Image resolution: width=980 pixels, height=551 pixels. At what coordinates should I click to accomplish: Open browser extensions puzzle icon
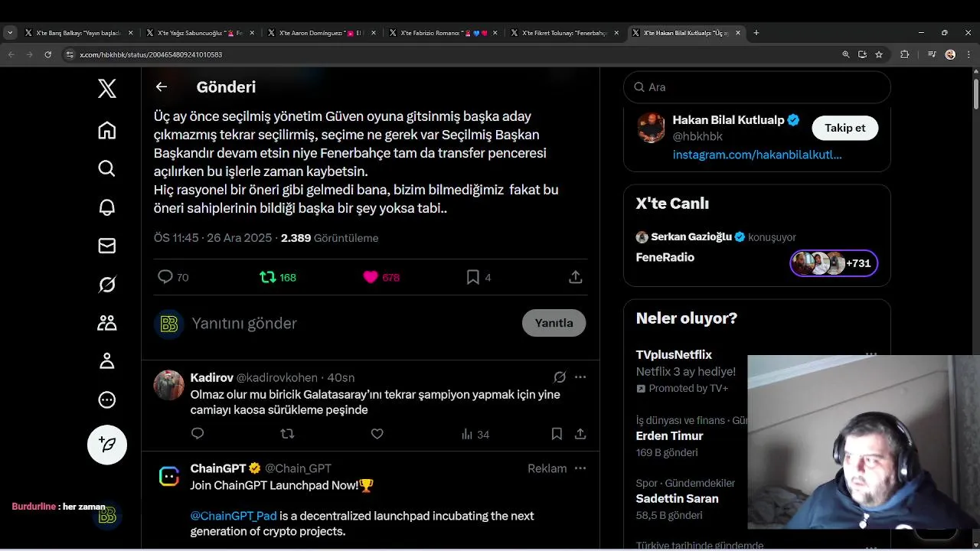tap(905, 54)
